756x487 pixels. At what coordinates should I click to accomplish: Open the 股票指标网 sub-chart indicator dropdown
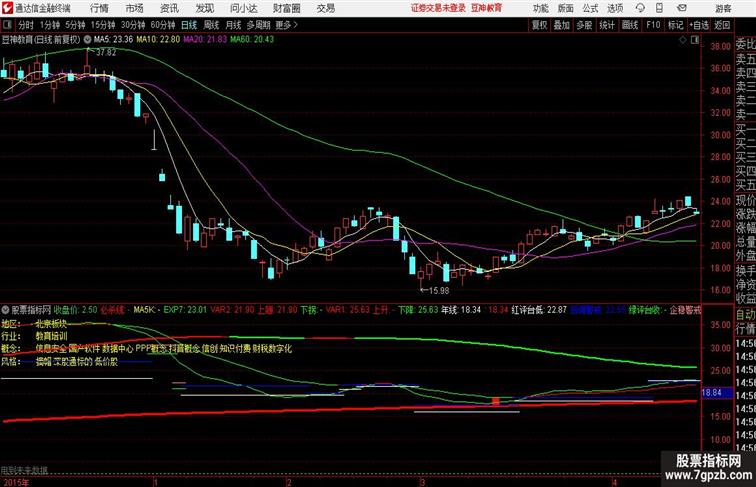click(x=5, y=309)
